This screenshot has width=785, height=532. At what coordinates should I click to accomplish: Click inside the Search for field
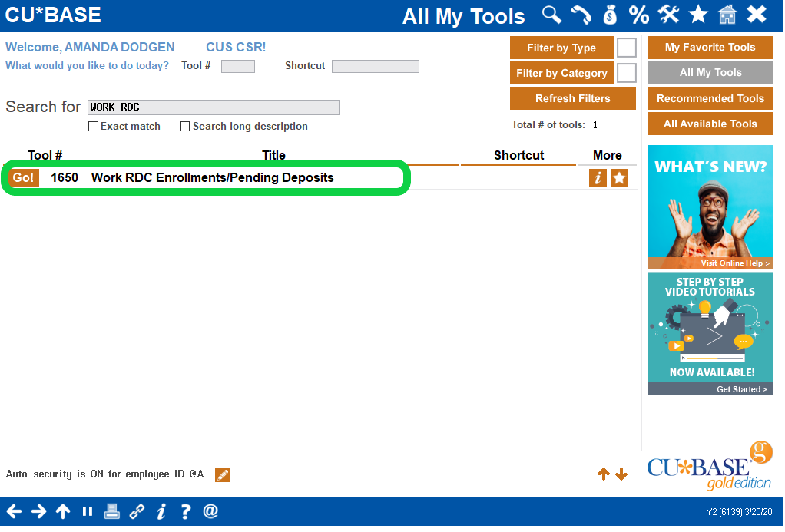click(215, 107)
